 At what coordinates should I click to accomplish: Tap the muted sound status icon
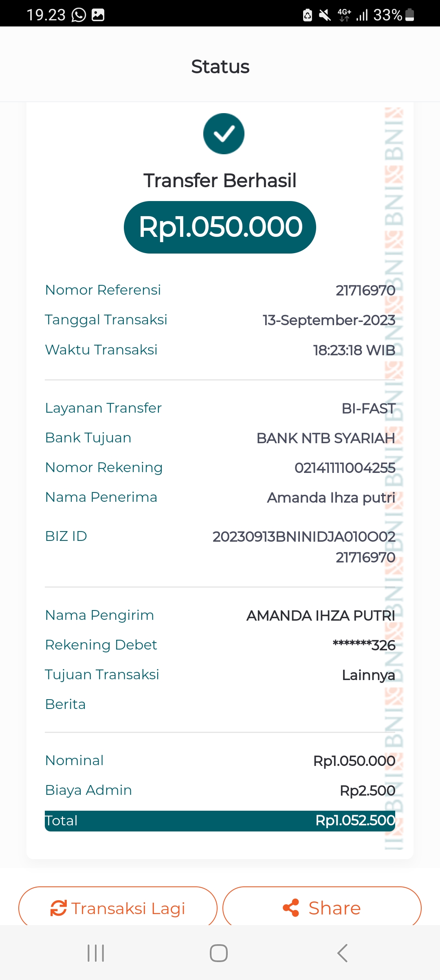[x=325, y=15]
